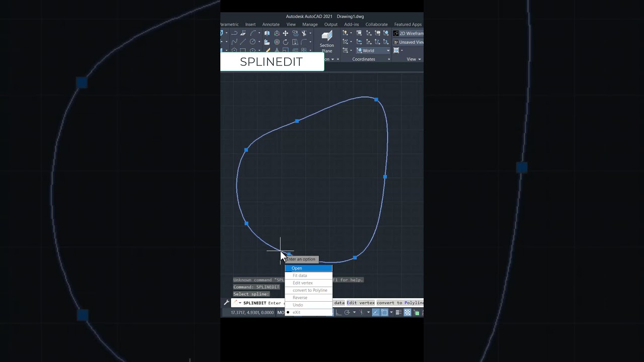
Task: Click the Section Plane button
Action: pyautogui.click(x=327, y=42)
